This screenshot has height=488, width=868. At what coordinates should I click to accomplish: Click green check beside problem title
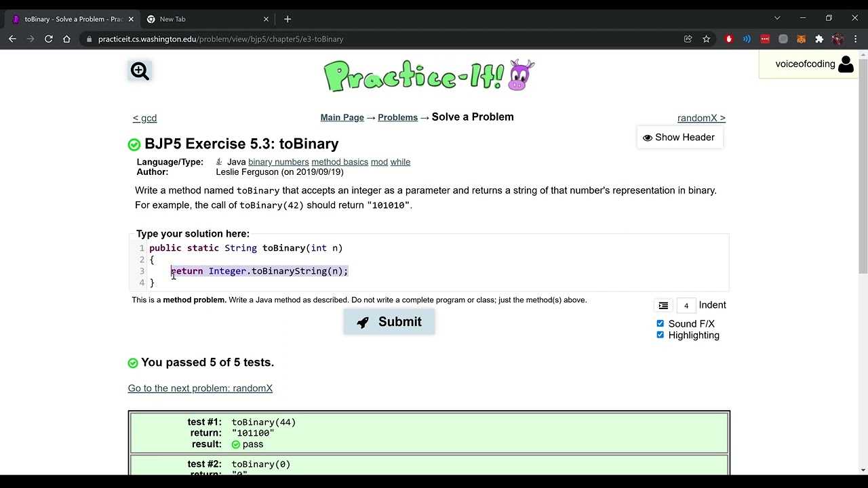pos(134,144)
